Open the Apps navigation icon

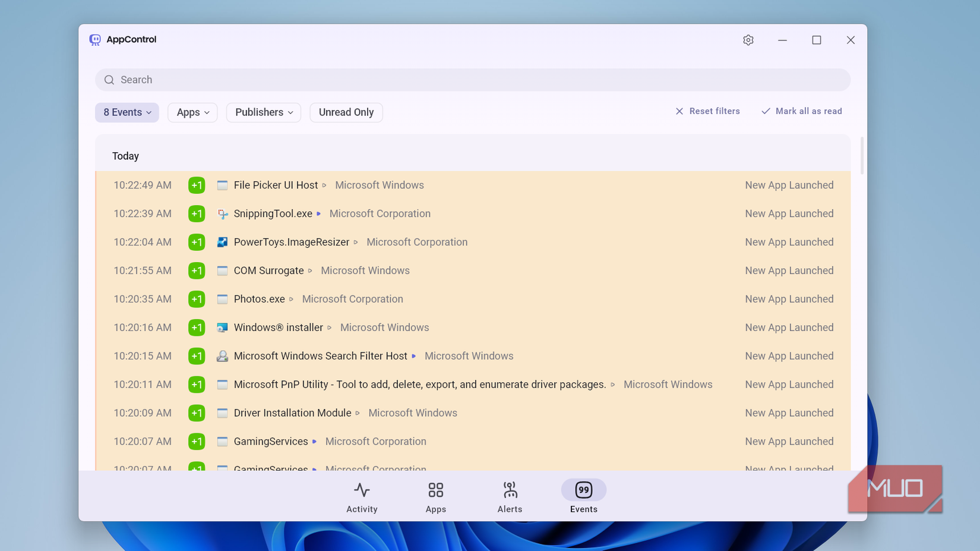pos(435,490)
